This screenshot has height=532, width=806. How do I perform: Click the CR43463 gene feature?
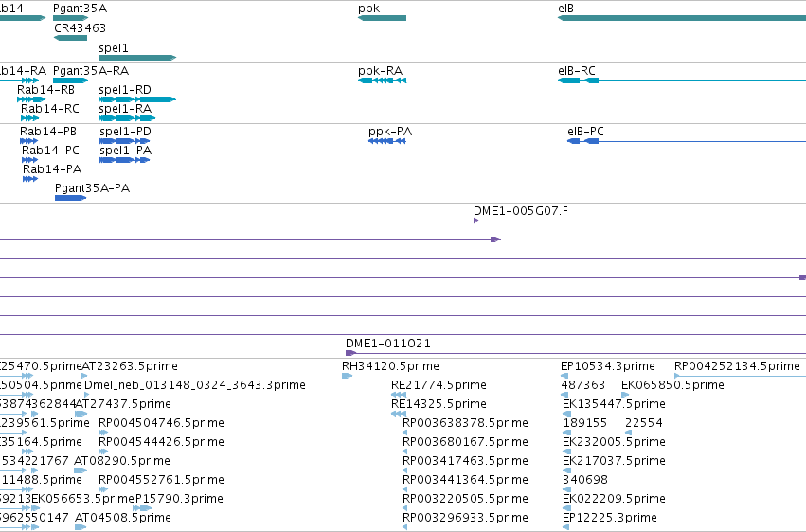pos(70,38)
